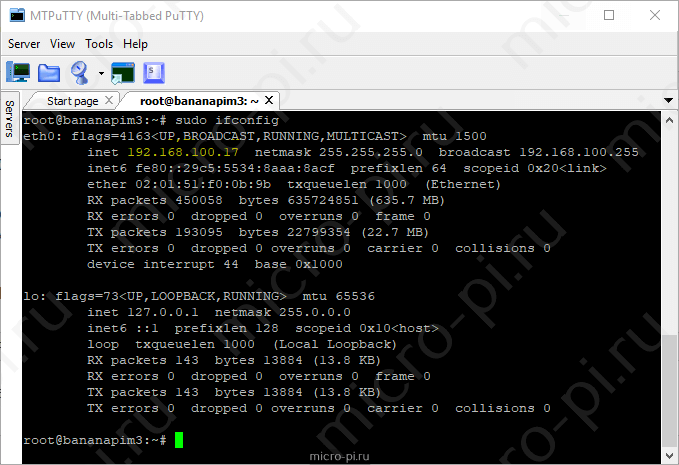Viewport: 679px width, 465px height.
Task: Click the green terminal window toolbar icon
Action: pyautogui.click(x=123, y=73)
